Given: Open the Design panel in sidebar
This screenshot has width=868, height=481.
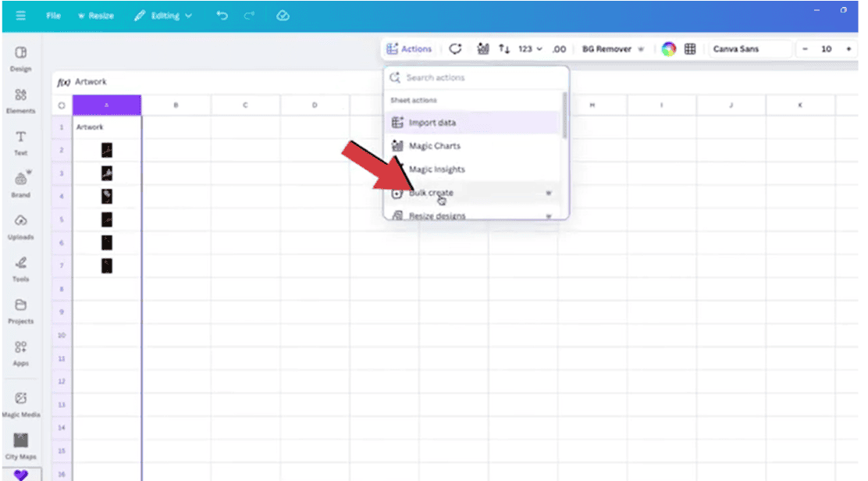Looking at the screenshot, I should coord(21,57).
